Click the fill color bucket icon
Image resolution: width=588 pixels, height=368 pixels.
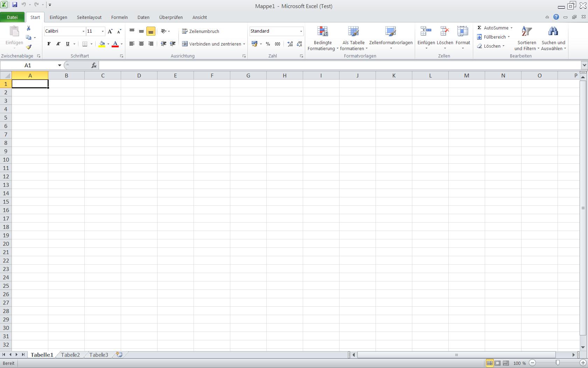[102, 44]
